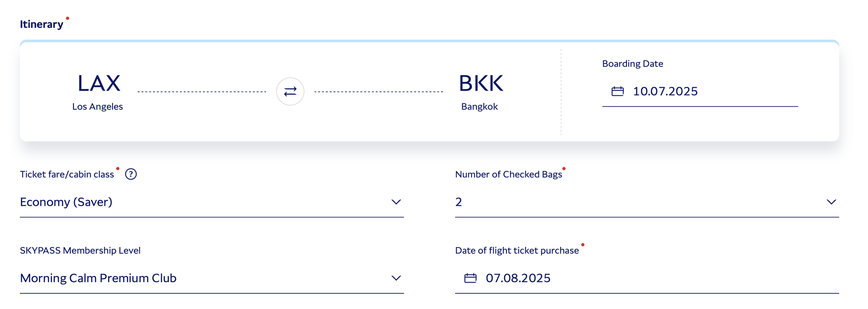Expand the Morning Calm Premium Club chevron
Viewport: 868px width, 309px height.
coord(396,278)
